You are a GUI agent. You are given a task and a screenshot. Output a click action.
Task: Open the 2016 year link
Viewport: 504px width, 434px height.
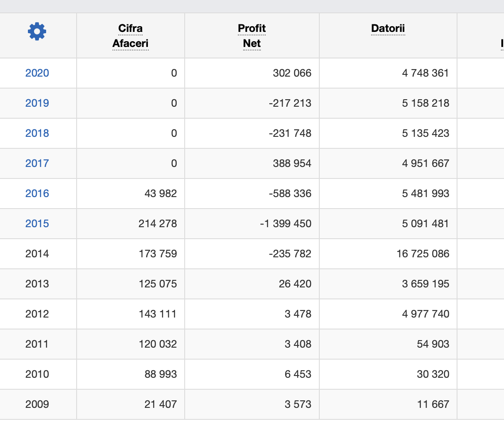click(x=37, y=194)
